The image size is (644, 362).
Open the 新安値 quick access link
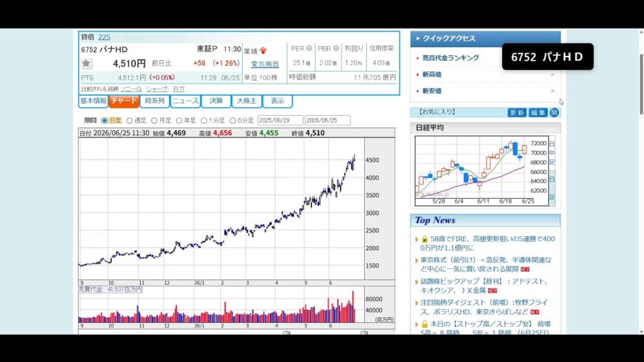pyautogui.click(x=431, y=90)
